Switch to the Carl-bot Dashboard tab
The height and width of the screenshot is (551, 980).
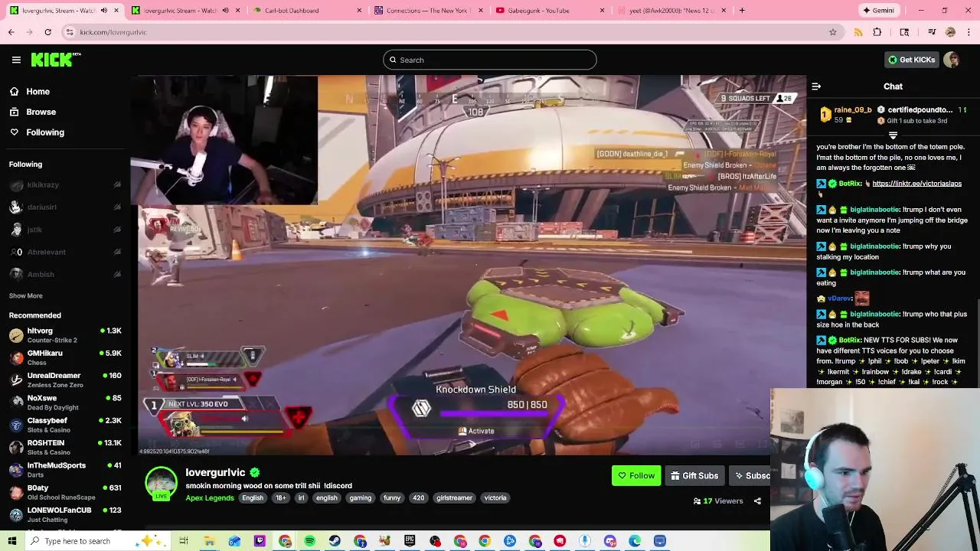[x=306, y=11]
